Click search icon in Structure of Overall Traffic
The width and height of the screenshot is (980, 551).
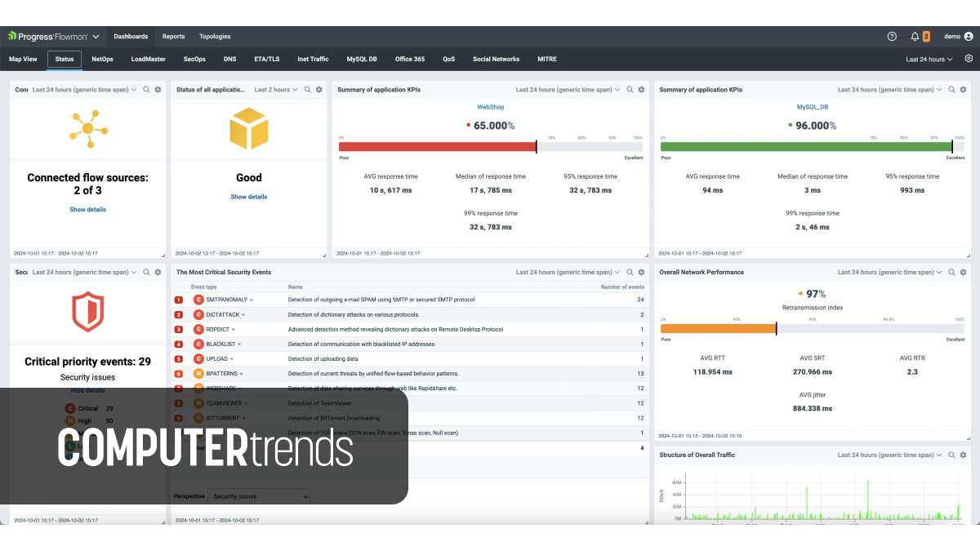pos(952,455)
